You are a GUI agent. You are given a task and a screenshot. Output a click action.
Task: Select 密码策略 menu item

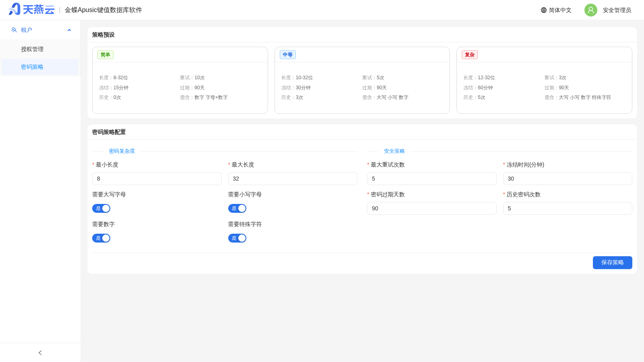click(x=40, y=67)
